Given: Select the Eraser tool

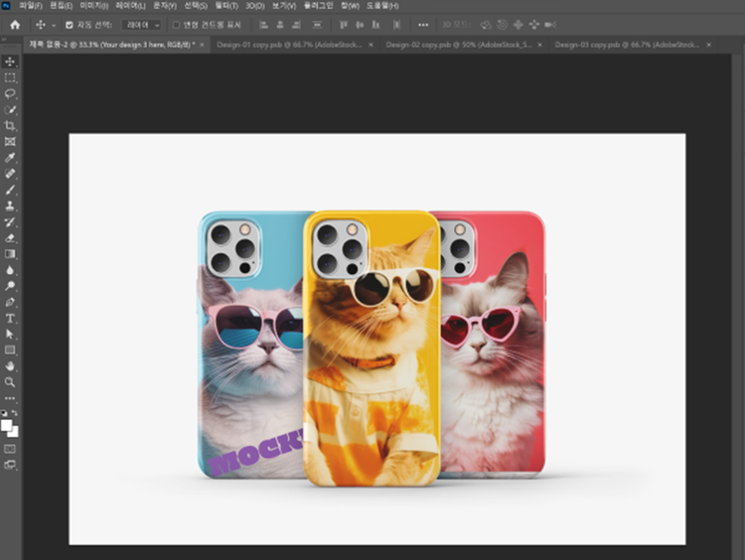Looking at the screenshot, I should click(x=10, y=238).
